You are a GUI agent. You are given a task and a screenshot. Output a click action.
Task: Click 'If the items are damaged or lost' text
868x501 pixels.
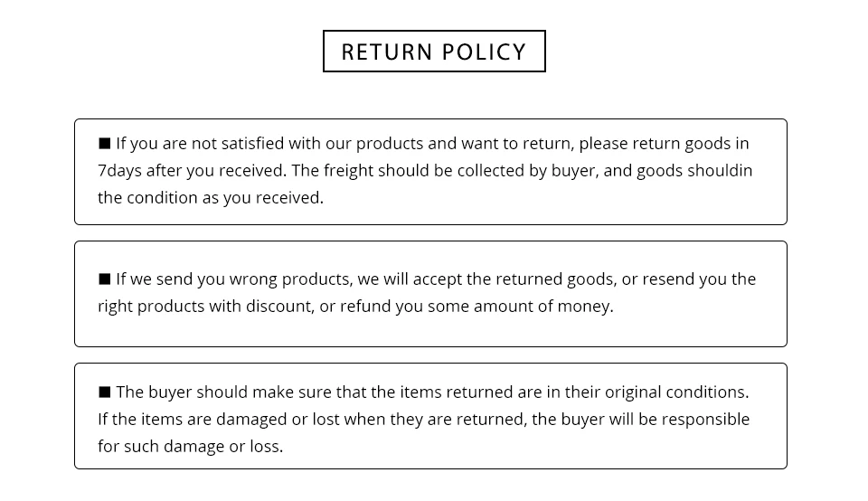pyautogui.click(x=219, y=419)
